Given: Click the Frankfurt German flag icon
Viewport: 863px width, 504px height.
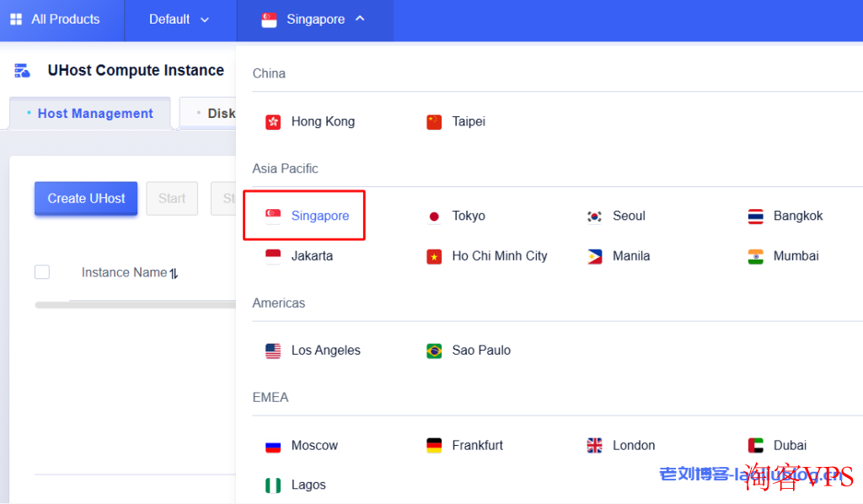Looking at the screenshot, I should coord(434,446).
